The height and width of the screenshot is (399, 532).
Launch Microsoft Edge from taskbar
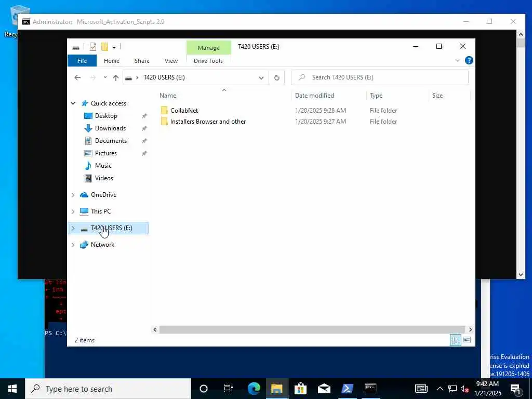click(254, 389)
